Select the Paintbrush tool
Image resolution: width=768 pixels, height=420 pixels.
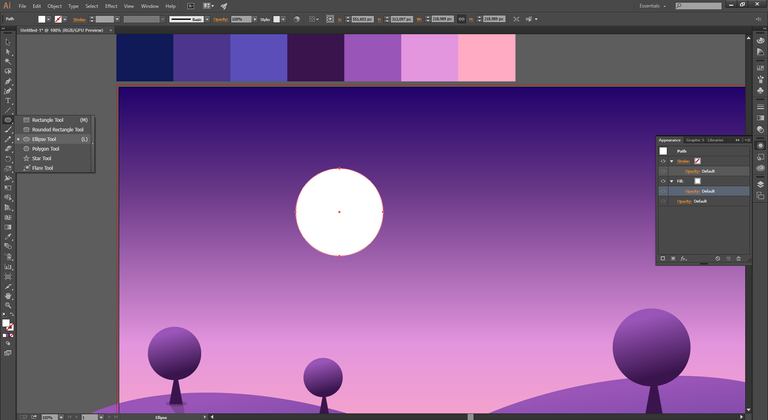[x=7, y=130]
